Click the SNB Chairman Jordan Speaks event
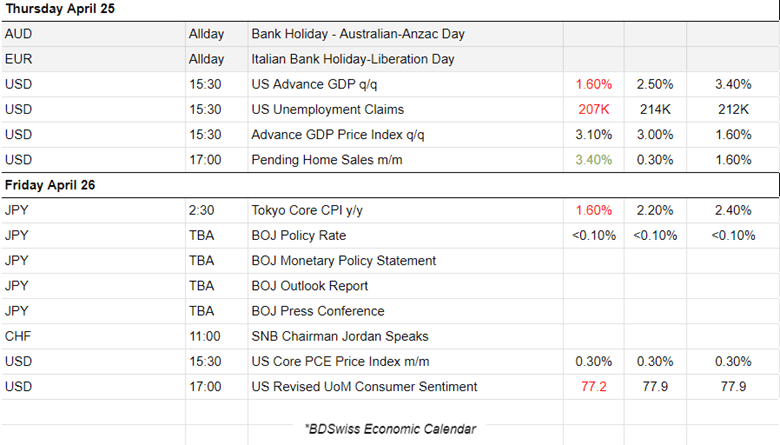780x445 pixels. (x=338, y=336)
